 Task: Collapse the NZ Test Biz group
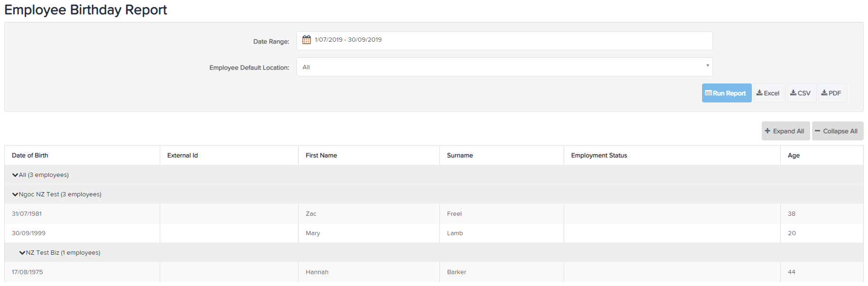pyautogui.click(x=22, y=253)
